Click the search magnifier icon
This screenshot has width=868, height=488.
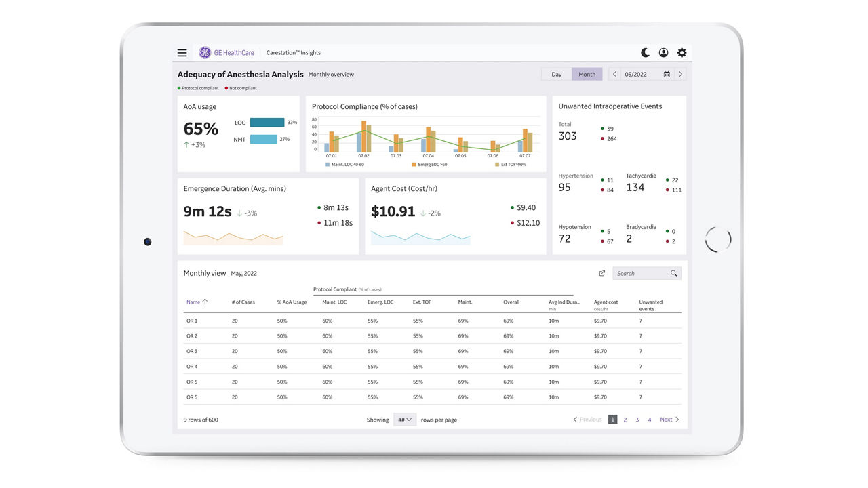click(673, 274)
